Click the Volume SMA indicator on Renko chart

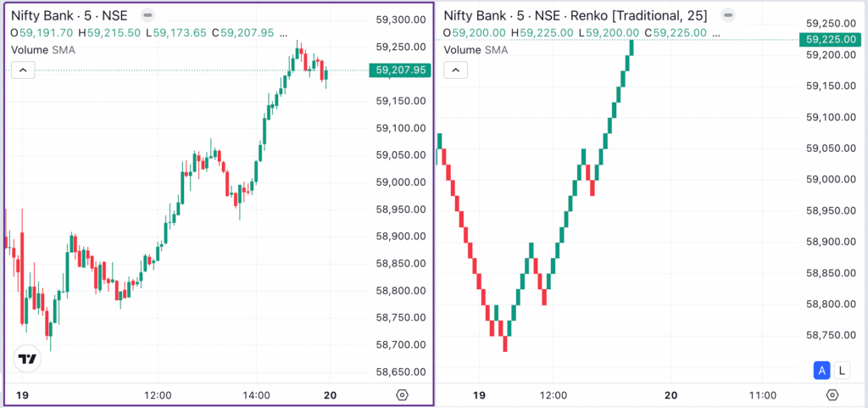476,50
